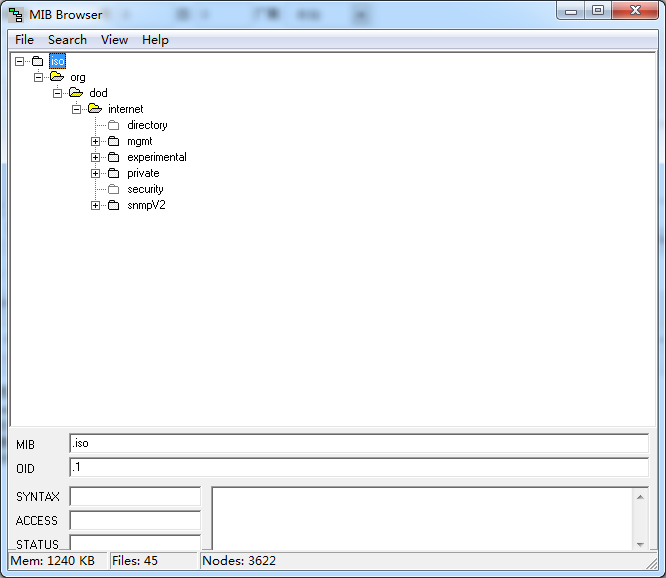The image size is (666, 578).
Task: Expand the mgmt tree node
Action: (x=96, y=141)
